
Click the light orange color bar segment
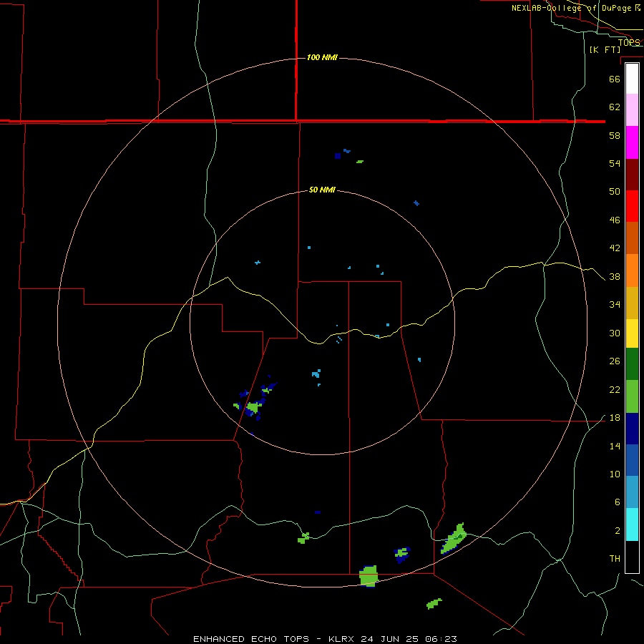click(x=632, y=270)
